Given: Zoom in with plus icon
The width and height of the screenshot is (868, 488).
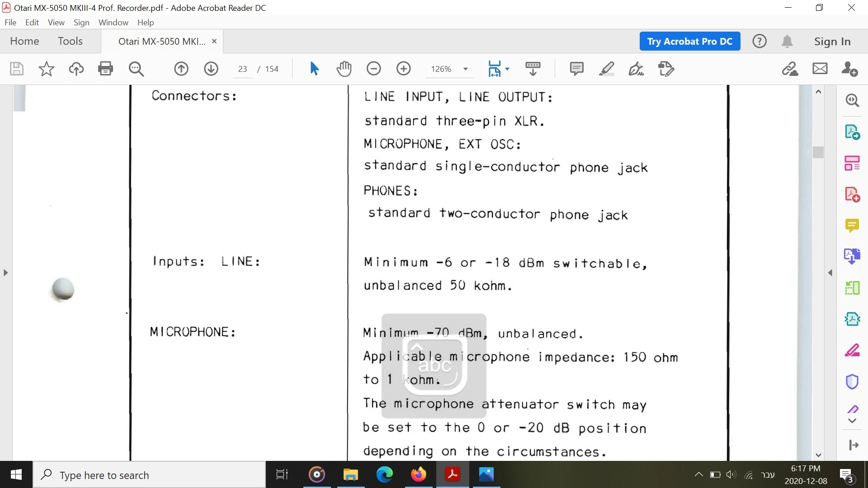Looking at the screenshot, I should (403, 69).
